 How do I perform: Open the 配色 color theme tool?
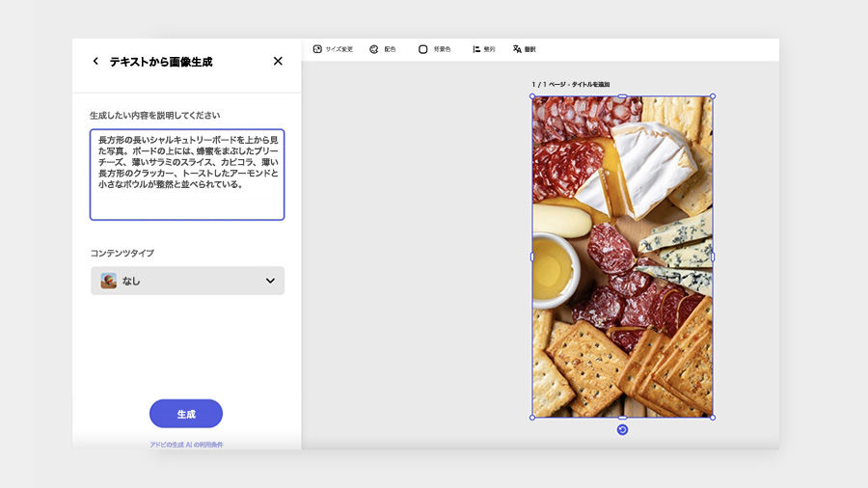click(383, 49)
